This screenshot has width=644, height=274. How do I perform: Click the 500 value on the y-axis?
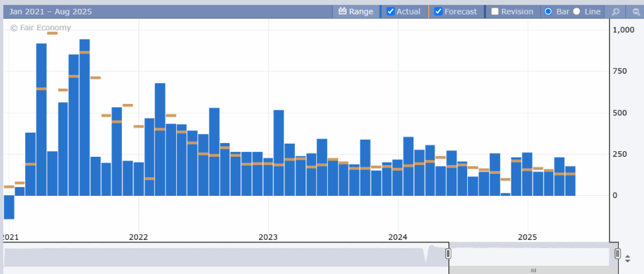click(619, 113)
